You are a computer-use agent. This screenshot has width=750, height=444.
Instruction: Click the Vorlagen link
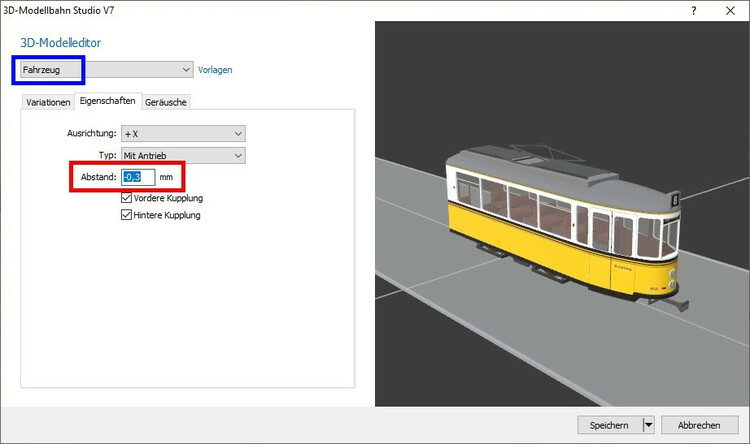[215, 70]
